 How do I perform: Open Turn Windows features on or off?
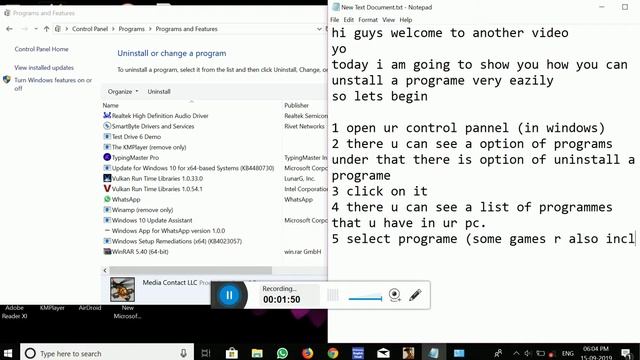coord(53,84)
